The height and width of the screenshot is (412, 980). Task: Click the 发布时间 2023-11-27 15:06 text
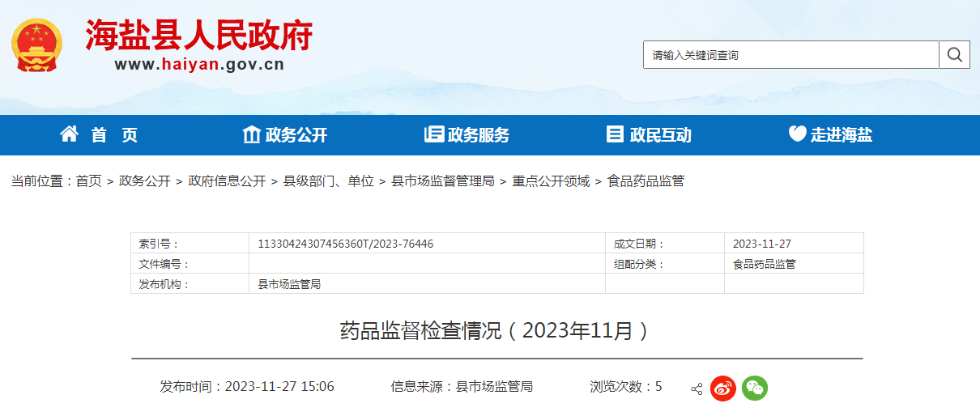point(247,387)
